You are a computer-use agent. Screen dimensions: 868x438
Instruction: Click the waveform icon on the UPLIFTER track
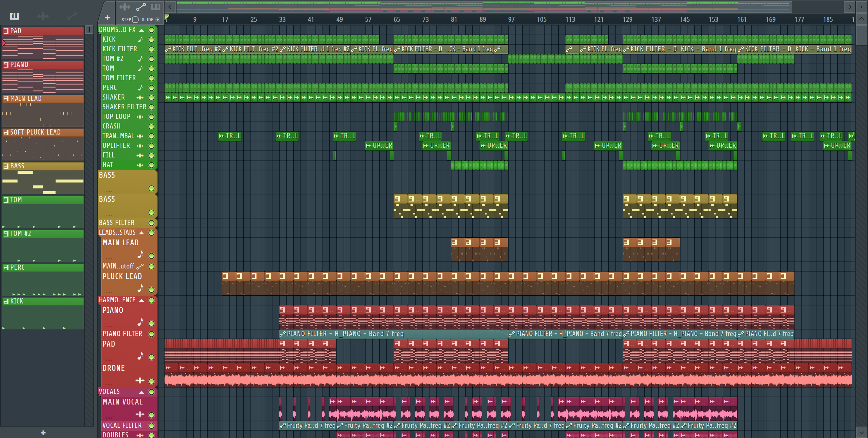point(140,146)
